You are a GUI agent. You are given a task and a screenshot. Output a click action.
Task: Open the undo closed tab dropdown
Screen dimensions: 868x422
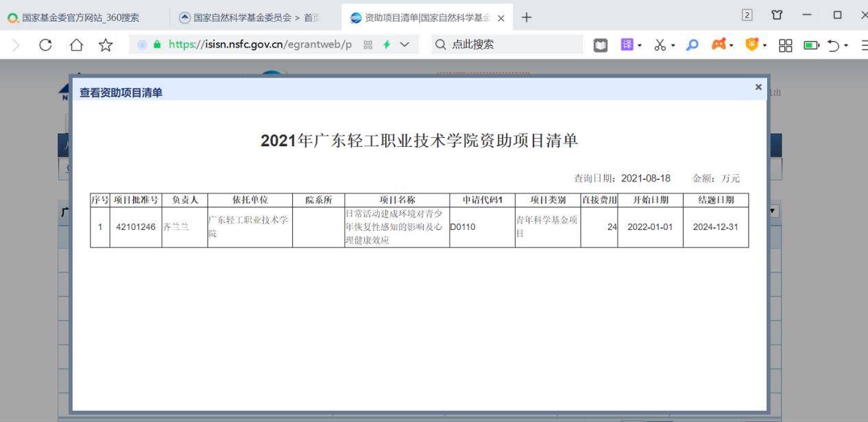pyautogui.click(x=846, y=45)
